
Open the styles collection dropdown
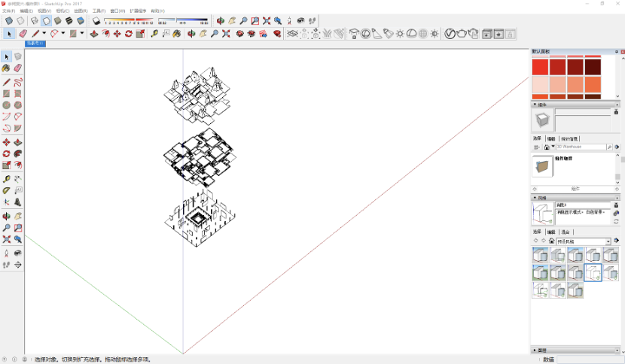(x=608, y=241)
